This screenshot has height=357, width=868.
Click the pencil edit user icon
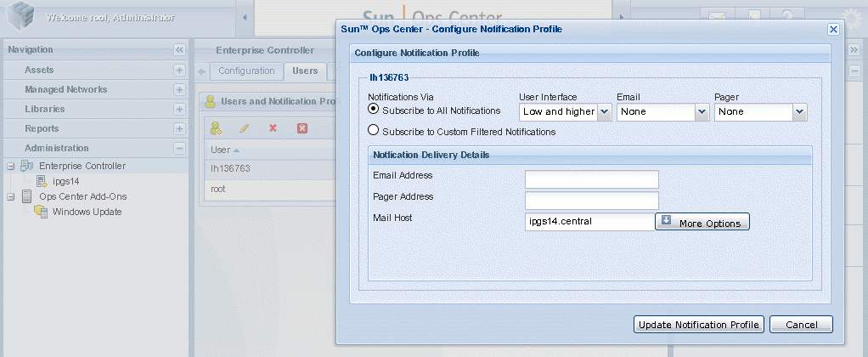[x=244, y=128]
